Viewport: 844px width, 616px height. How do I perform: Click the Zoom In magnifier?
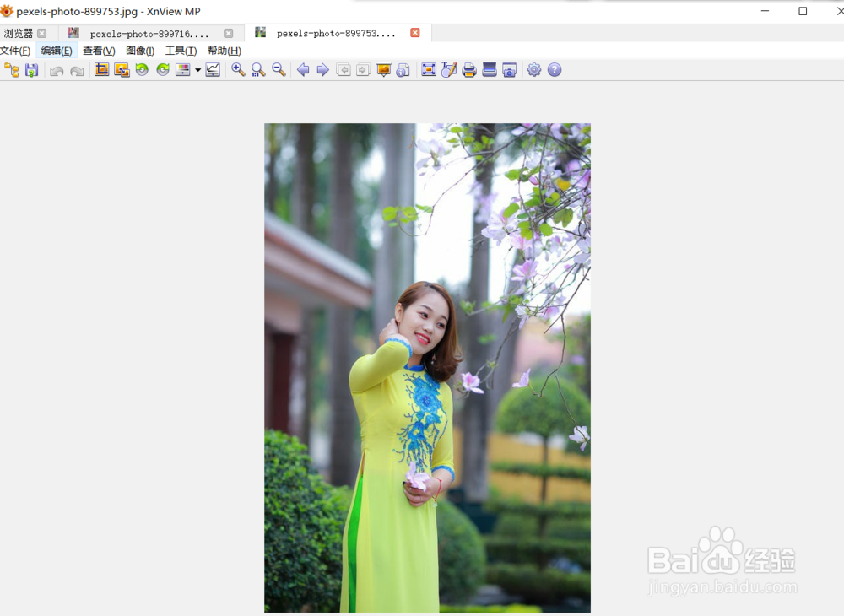(x=238, y=70)
